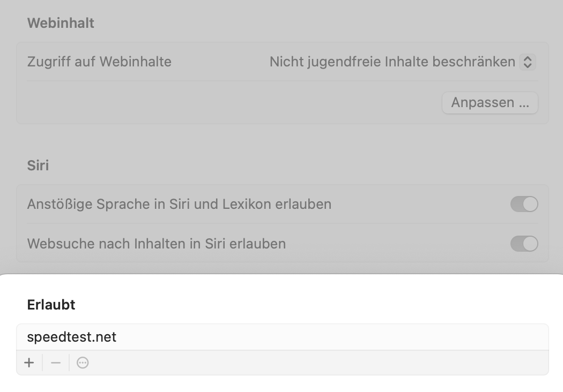Toggle web search for content in Siri
The width and height of the screenshot is (563, 392).
click(524, 244)
